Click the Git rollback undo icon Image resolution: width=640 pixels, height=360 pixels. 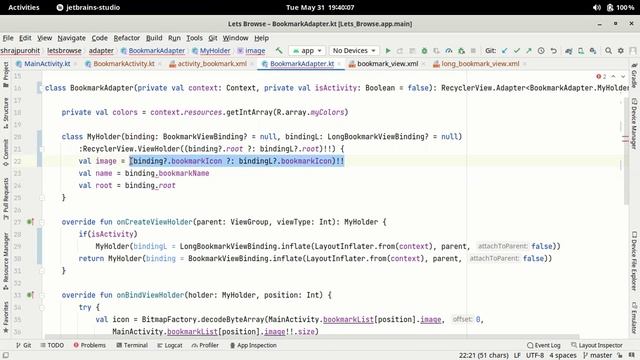[553, 51]
